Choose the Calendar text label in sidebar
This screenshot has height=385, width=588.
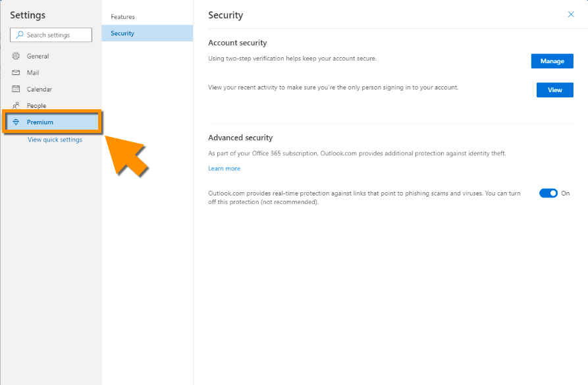[x=40, y=89]
